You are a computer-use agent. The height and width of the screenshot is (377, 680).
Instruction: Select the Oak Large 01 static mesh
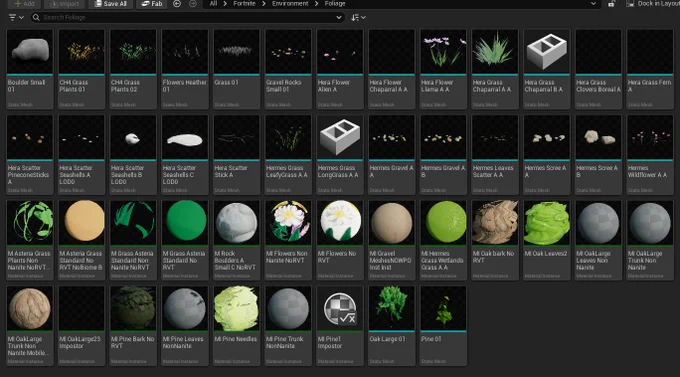391,325
